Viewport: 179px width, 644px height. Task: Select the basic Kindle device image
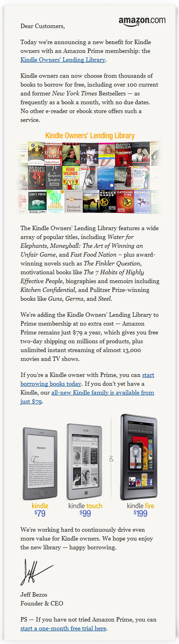40,464
